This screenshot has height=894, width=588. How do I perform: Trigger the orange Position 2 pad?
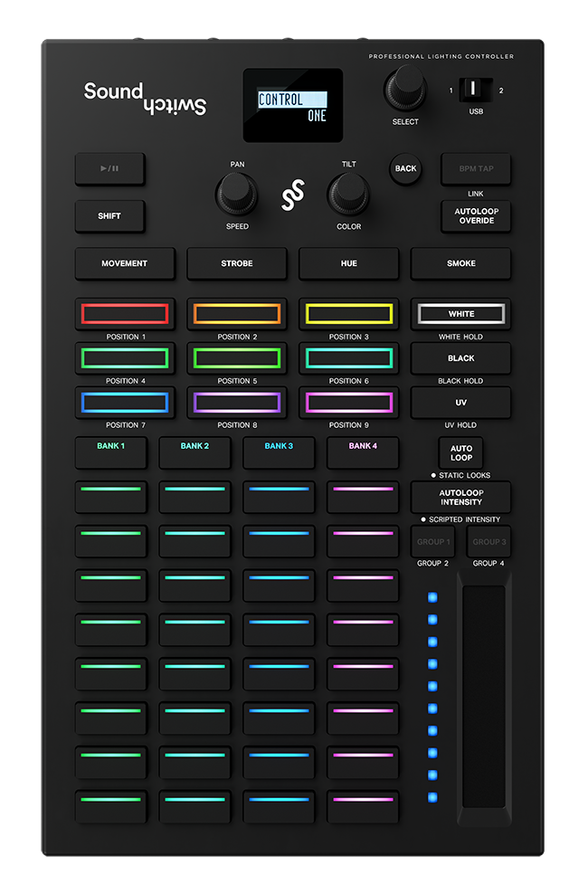point(237,314)
